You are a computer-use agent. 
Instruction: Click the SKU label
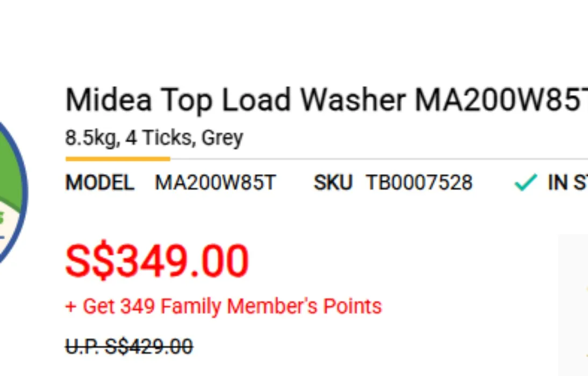coord(333,183)
